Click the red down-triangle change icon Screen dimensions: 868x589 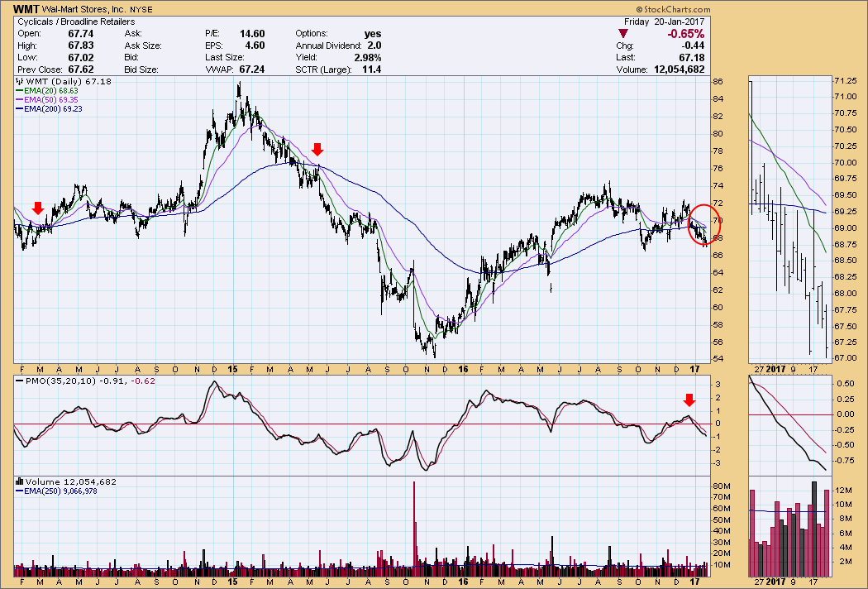click(x=622, y=34)
